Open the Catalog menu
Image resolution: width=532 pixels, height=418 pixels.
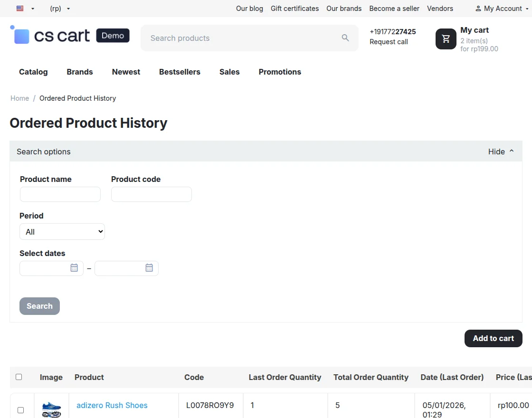(33, 72)
